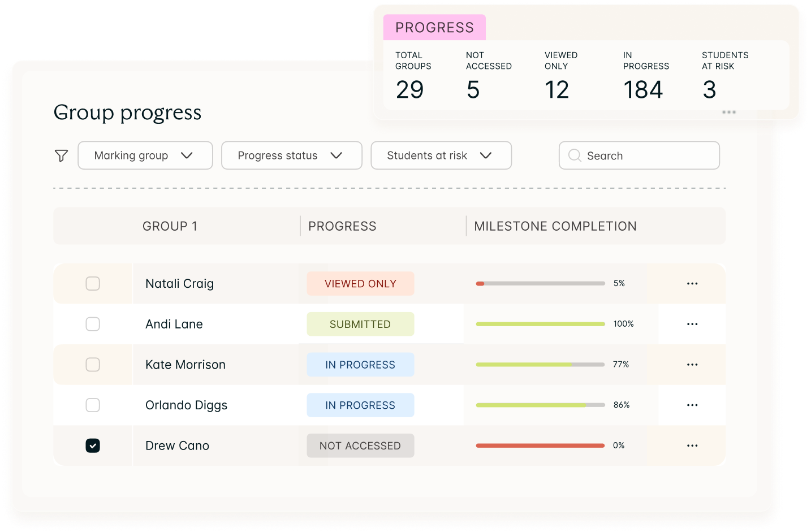Image resolution: width=811 pixels, height=532 pixels.
Task: Uncheck the Drew Cano checkbox
Action: pos(93,446)
